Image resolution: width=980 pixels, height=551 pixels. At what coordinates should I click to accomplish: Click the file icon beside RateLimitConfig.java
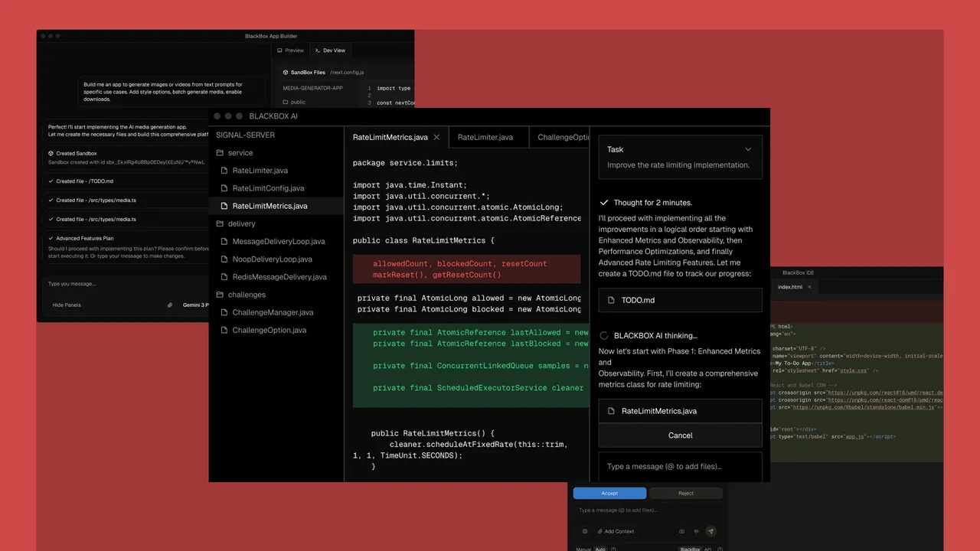point(225,188)
